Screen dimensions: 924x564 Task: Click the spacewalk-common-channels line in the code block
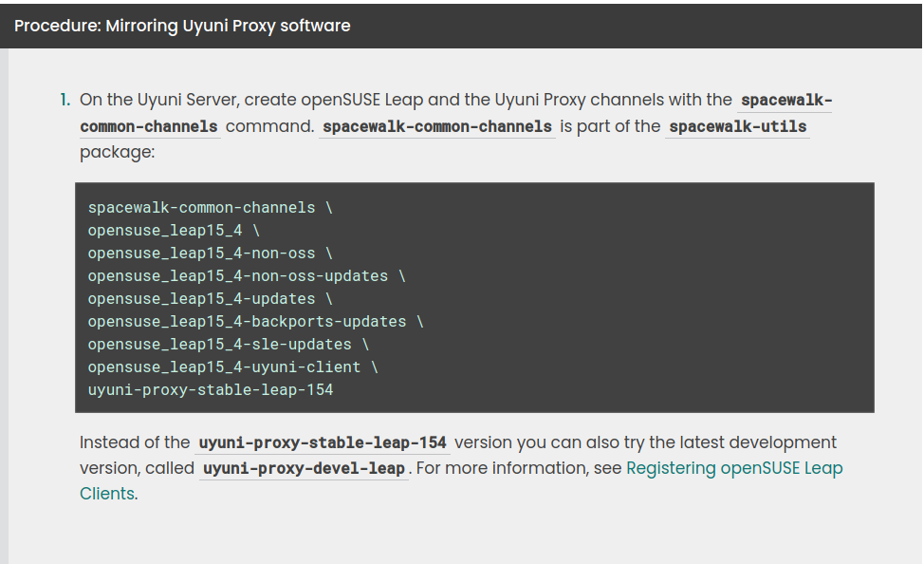point(210,207)
